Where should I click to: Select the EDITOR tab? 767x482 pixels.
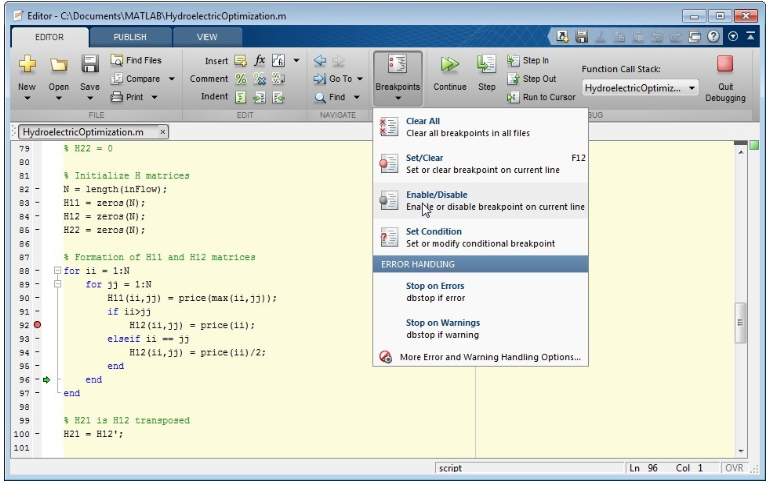tap(49, 37)
